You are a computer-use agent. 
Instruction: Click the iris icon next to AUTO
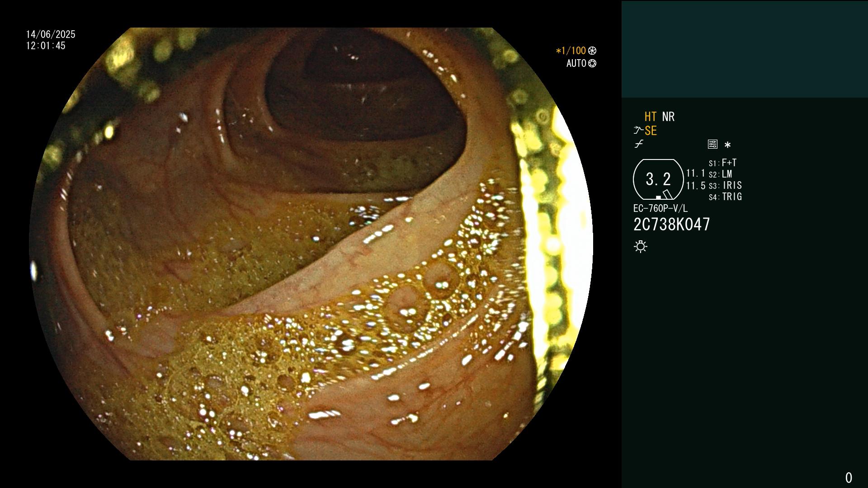pos(592,63)
